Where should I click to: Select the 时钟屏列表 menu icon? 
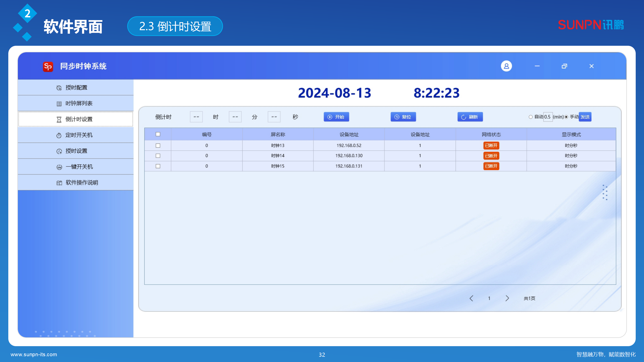click(59, 103)
